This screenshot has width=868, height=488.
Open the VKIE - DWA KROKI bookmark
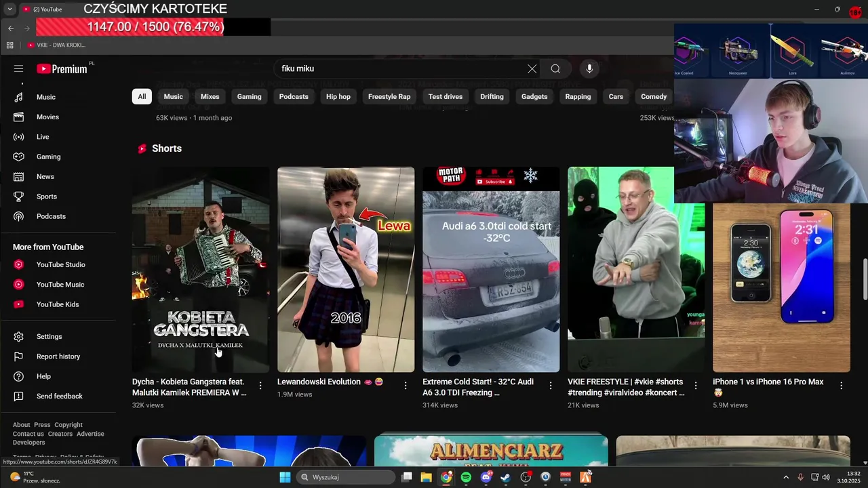tap(56, 45)
